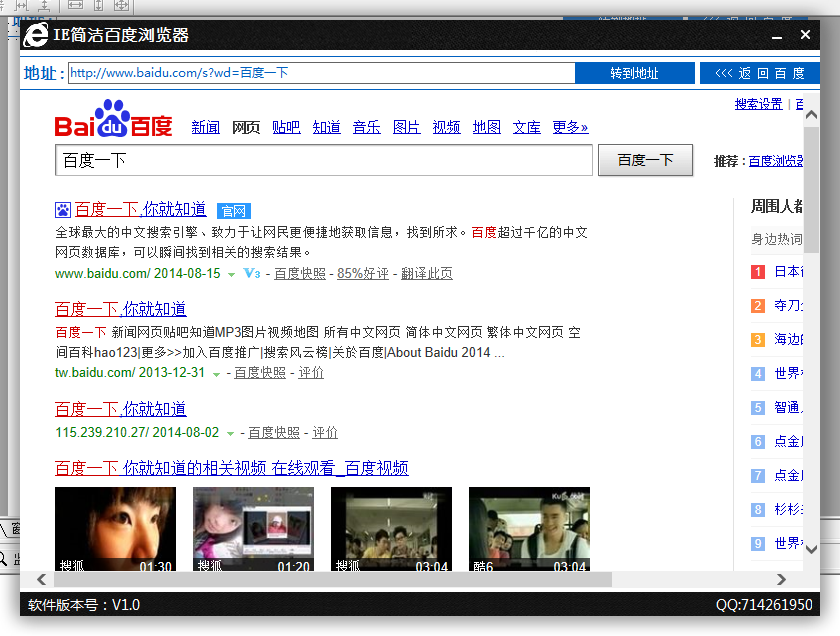The width and height of the screenshot is (840, 636).
Task: Click rank number 2 badge in hot list
Action: click(x=758, y=305)
